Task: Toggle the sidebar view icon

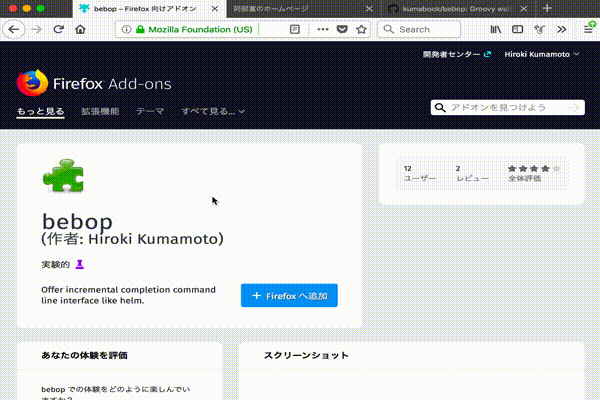Action: tap(517, 29)
